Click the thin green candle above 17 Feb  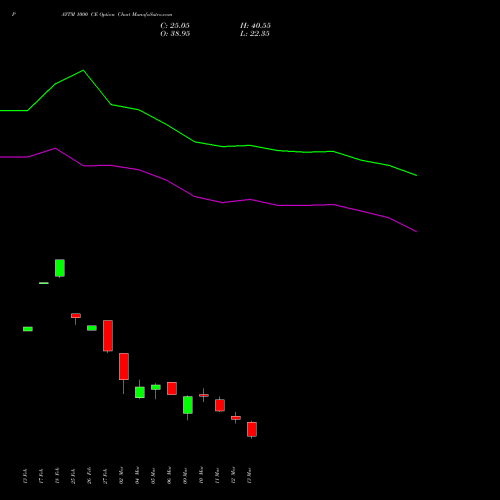[44, 283]
